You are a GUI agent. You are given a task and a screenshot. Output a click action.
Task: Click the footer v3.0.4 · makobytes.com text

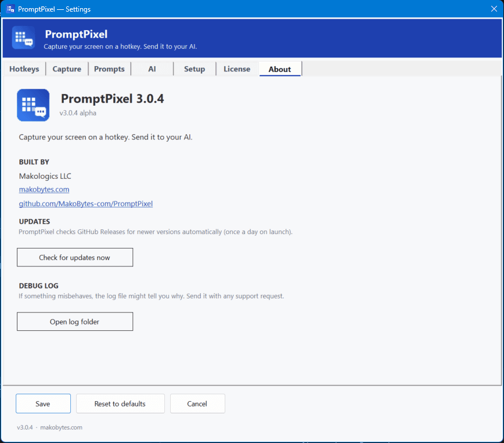pos(49,427)
